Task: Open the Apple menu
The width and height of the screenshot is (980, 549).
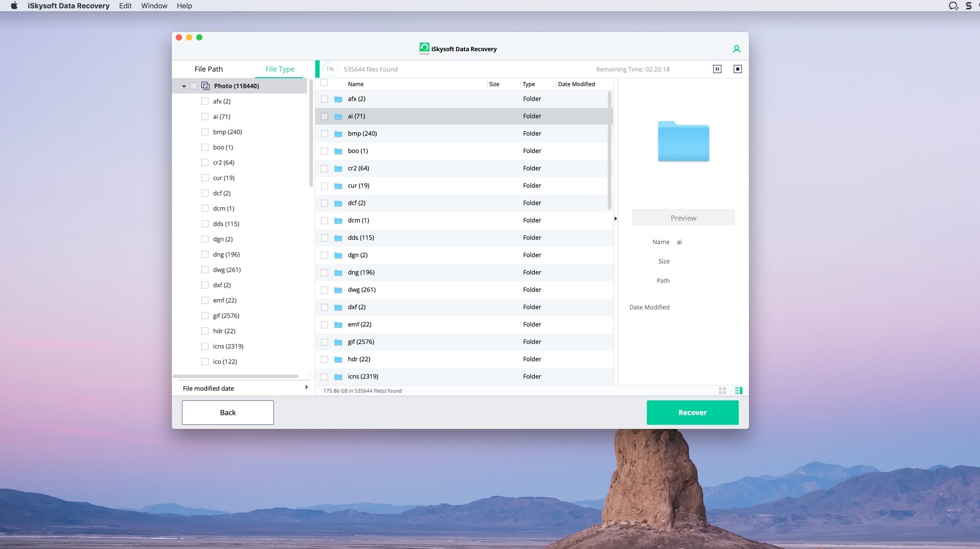Action: [x=14, y=6]
